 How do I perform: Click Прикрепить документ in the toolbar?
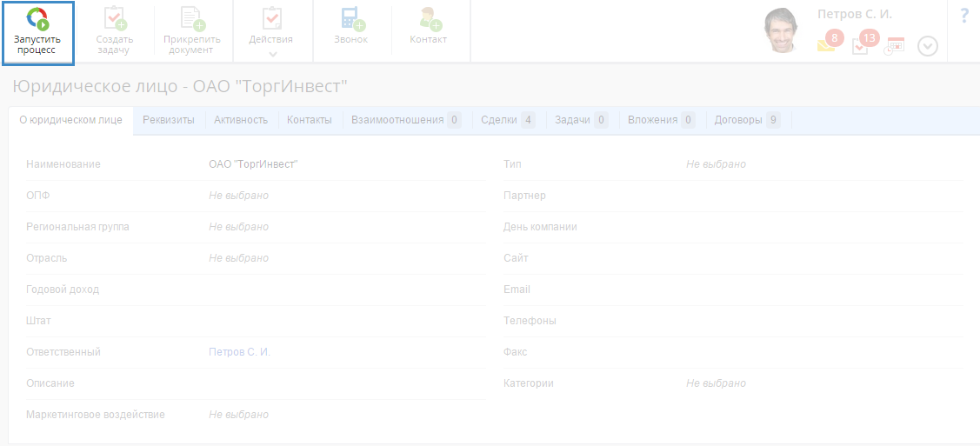click(192, 19)
